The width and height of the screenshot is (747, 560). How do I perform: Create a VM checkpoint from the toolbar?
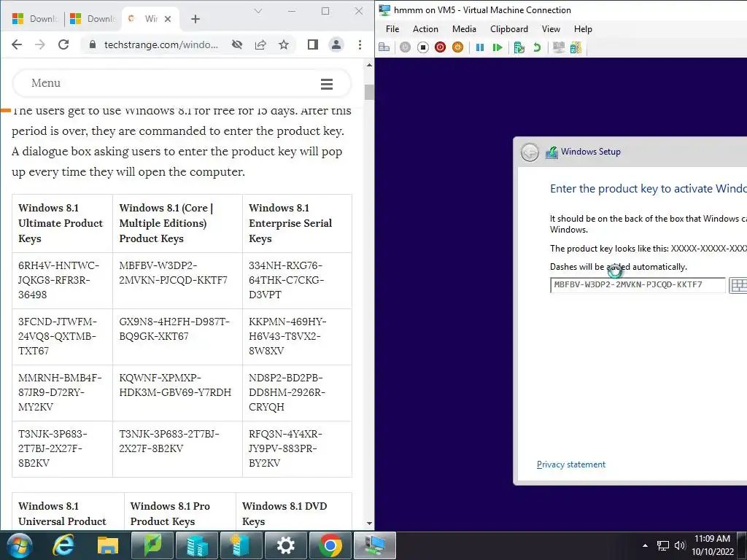tap(519, 47)
